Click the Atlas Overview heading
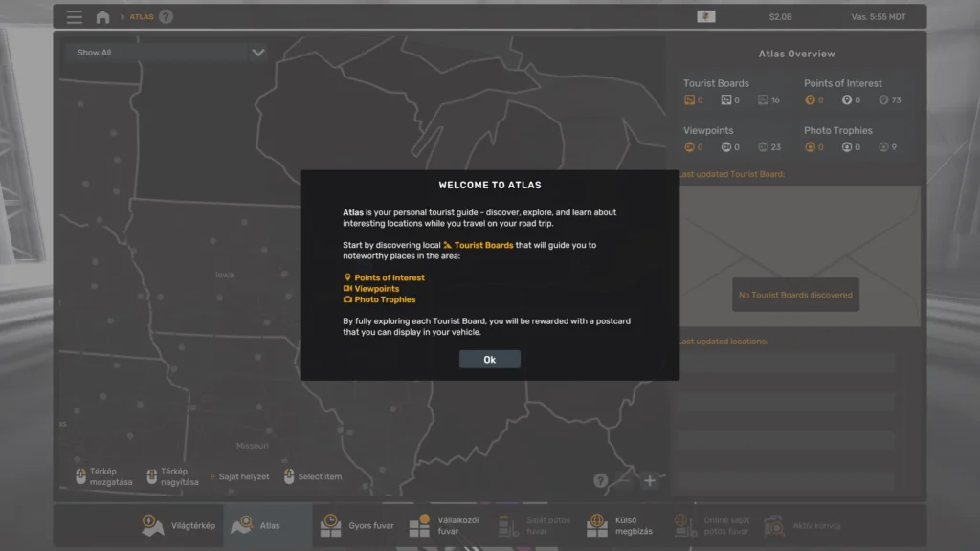Screen dimensions: 980x551 point(796,54)
